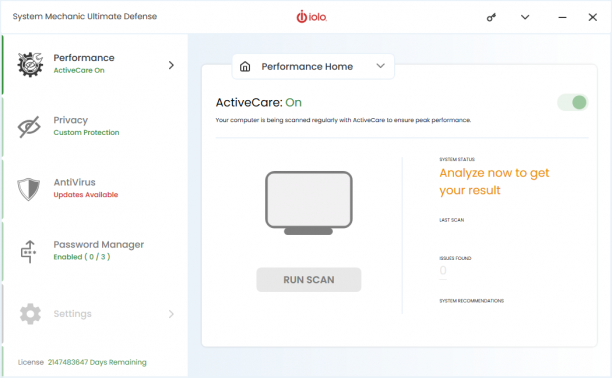Click the computer monitor graphic
This screenshot has height=378, width=612.
click(x=309, y=203)
